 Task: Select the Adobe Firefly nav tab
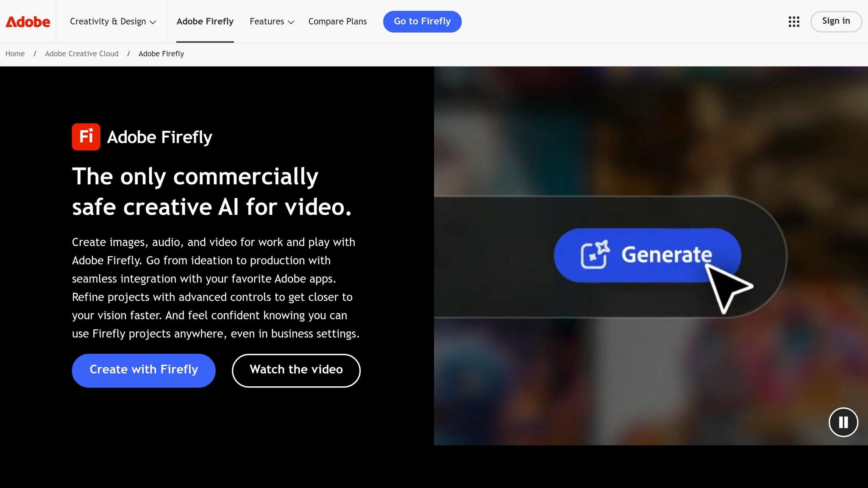[205, 22]
